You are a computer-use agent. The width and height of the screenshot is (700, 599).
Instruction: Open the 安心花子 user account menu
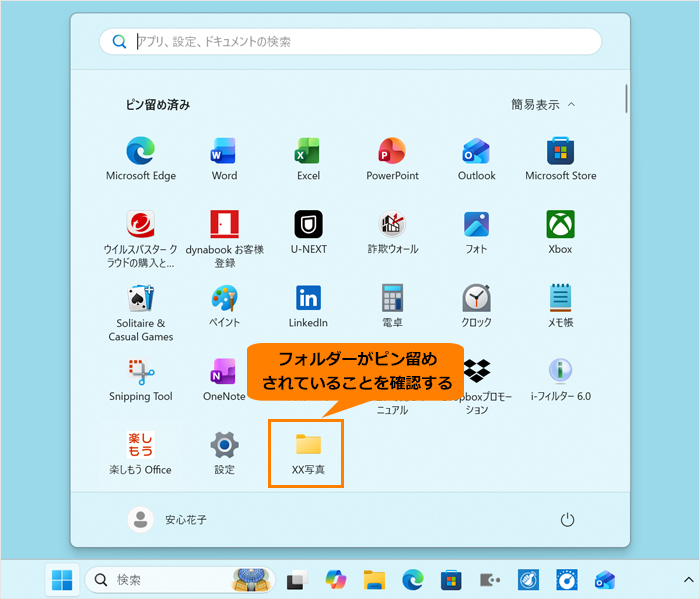[167, 520]
